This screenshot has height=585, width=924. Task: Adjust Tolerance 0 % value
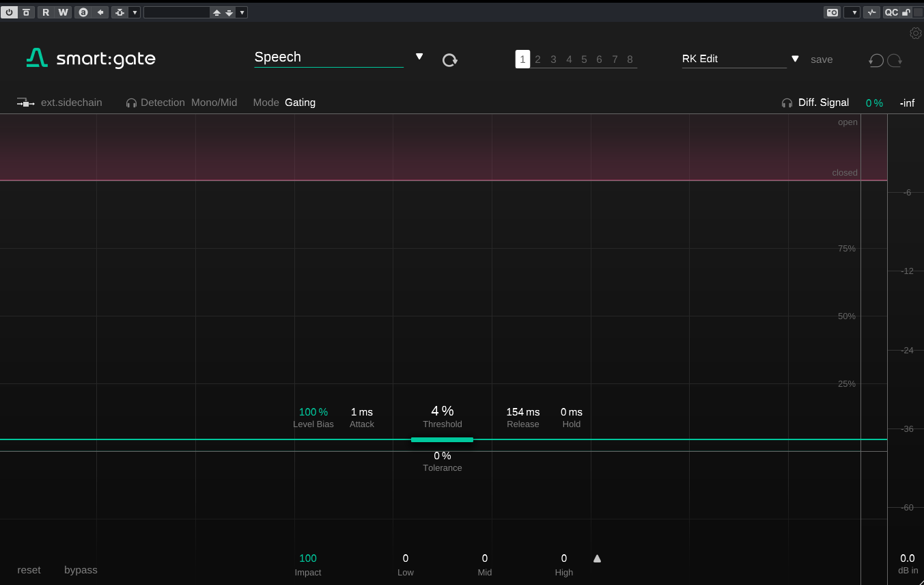pyautogui.click(x=443, y=456)
